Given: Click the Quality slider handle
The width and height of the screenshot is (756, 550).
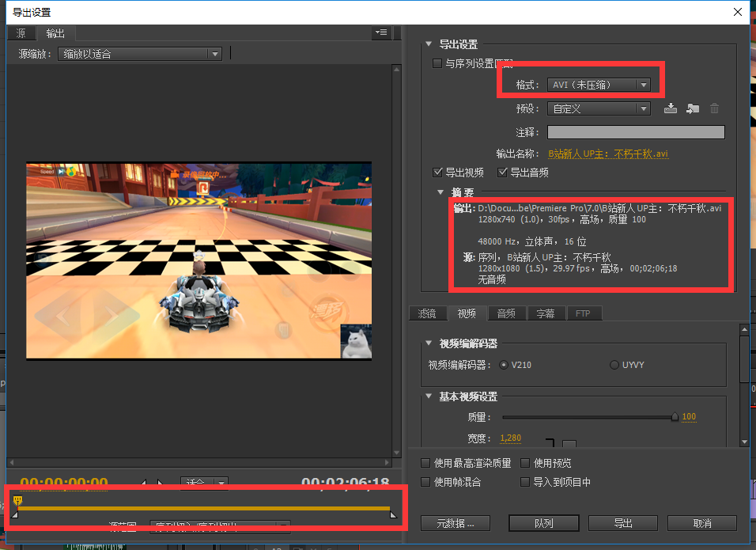Looking at the screenshot, I should [x=675, y=416].
